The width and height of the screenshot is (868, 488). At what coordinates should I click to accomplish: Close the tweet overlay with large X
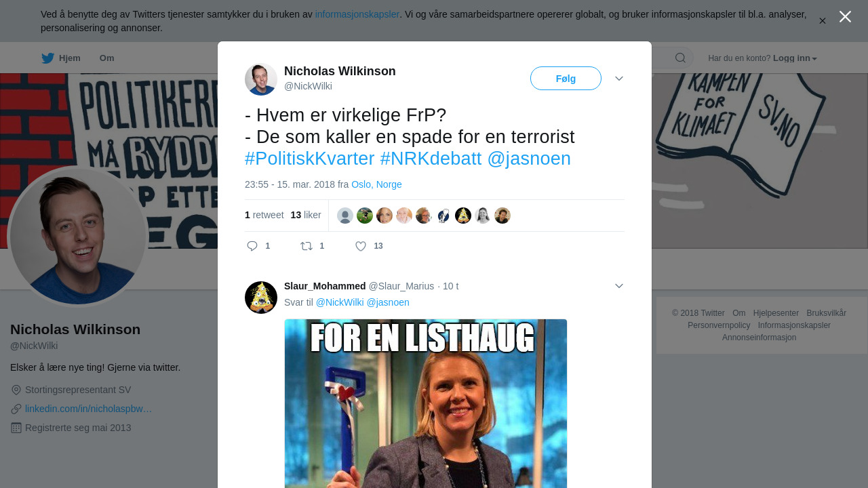[x=845, y=17]
